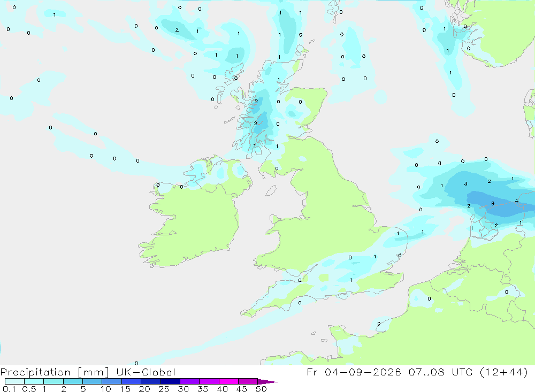The image size is (535, 392).
Task: Choose the magenta 40–45 mm legend swatch
Action: pos(228,381)
